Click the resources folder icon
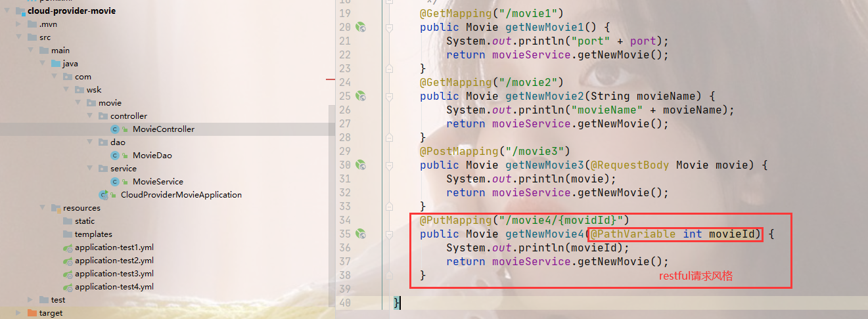The width and height of the screenshot is (868, 319). pyautogui.click(x=56, y=208)
